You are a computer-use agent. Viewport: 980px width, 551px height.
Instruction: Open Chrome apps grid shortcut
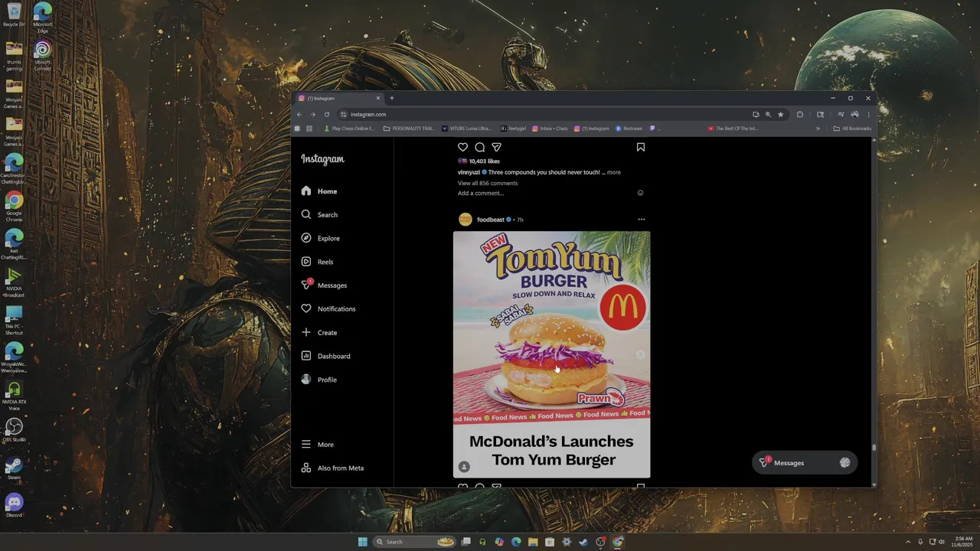coord(309,129)
